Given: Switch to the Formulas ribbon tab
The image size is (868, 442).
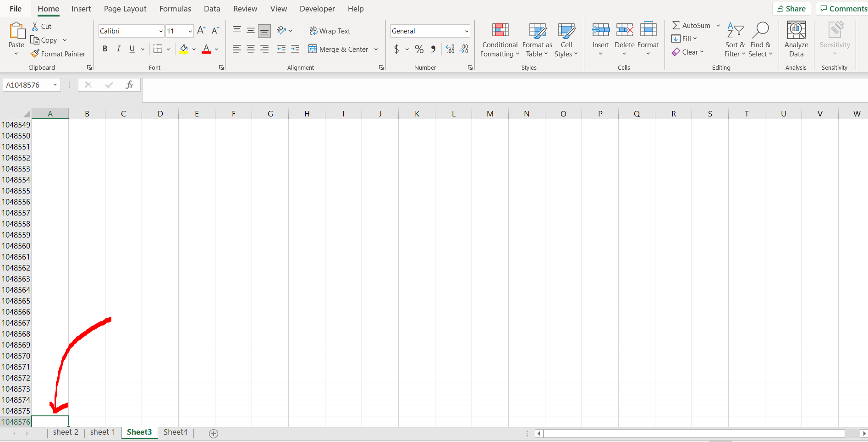Looking at the screenshot, I should point(175,9).
